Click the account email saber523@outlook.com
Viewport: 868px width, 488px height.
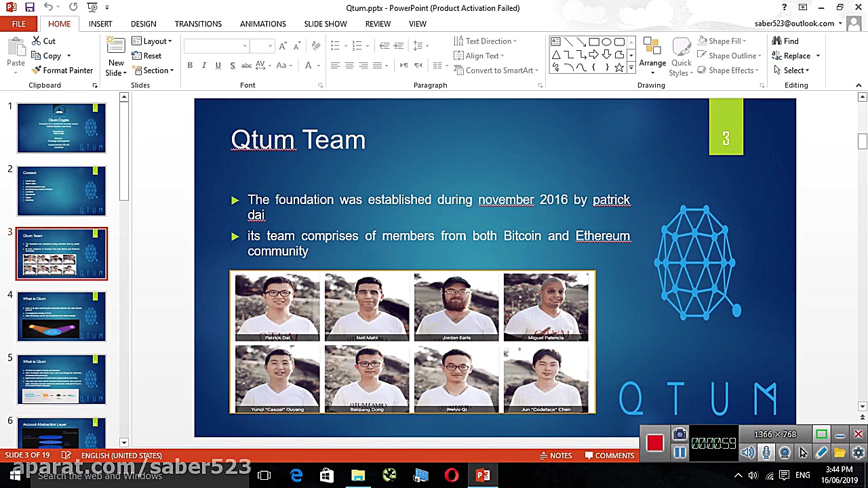(794, 23)
